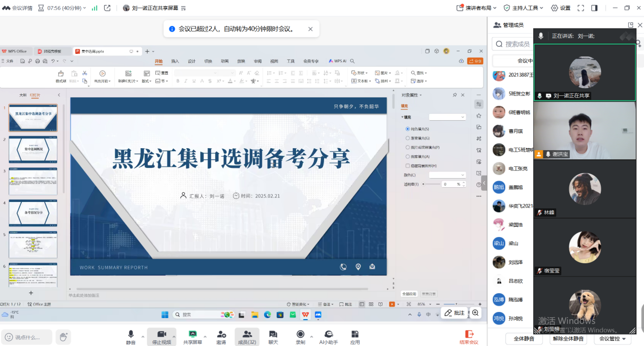Switch to the 插入 ribbon tab
The height and width of the screenshot is (346, 644).
coord(175,61)
